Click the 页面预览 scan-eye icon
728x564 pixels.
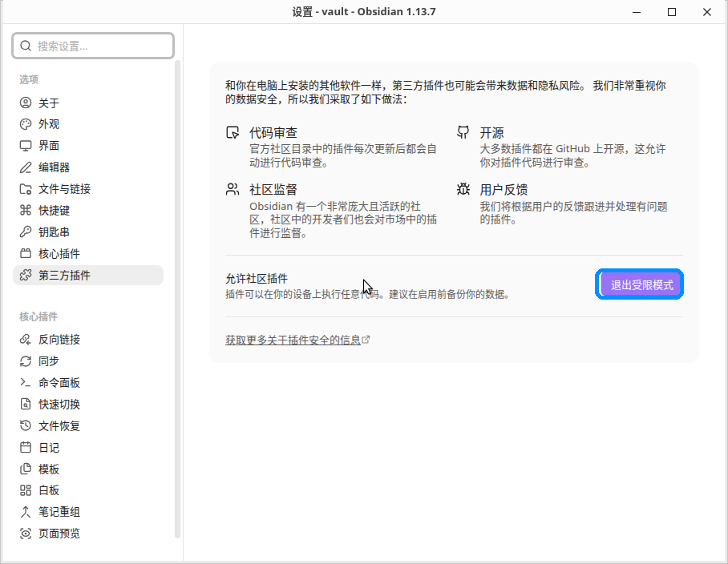26,534
